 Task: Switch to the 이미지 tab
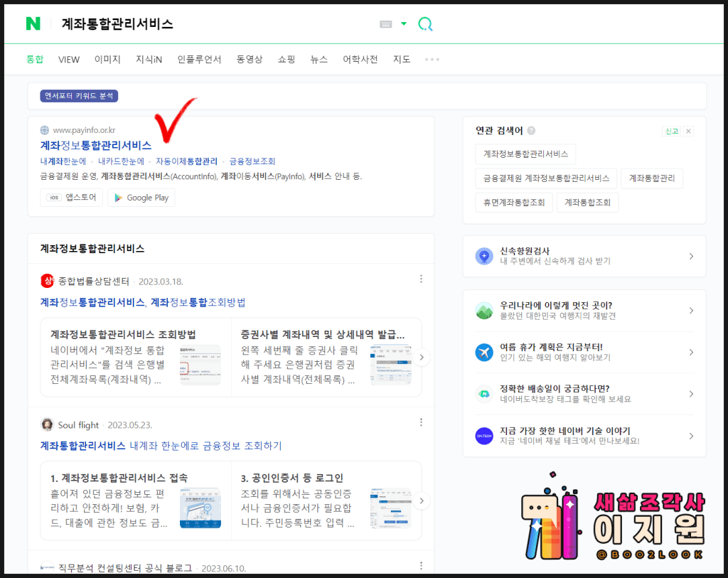pyautogui.click(x=107, y=60)
